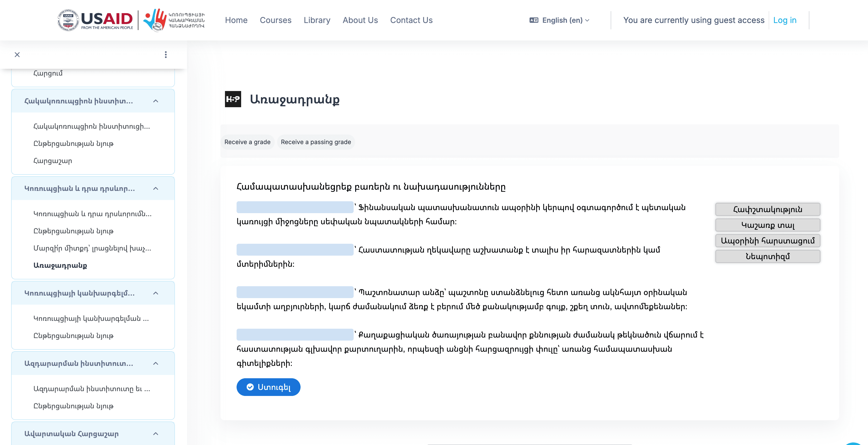Collapse the Հակակոռուպցիոն ինստիտ... section
This screenshot has width=868, height=445.
(x=155, y=101)
